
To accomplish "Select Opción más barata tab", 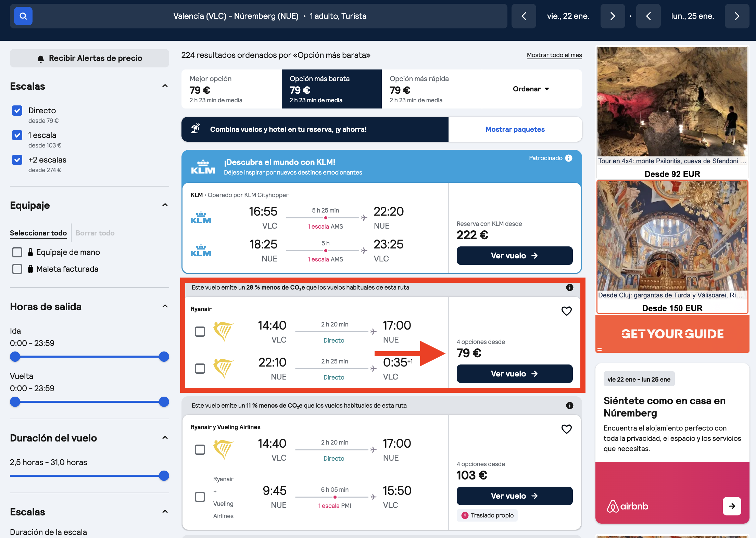I will coord(331,89).
